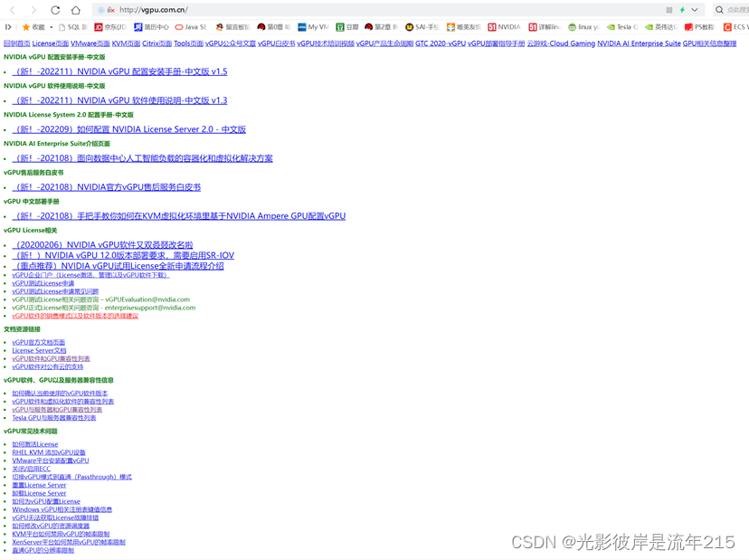The image size is (749, 560).
Task: Open the KVM页面 navigation link
Action: tap(126, 43)
